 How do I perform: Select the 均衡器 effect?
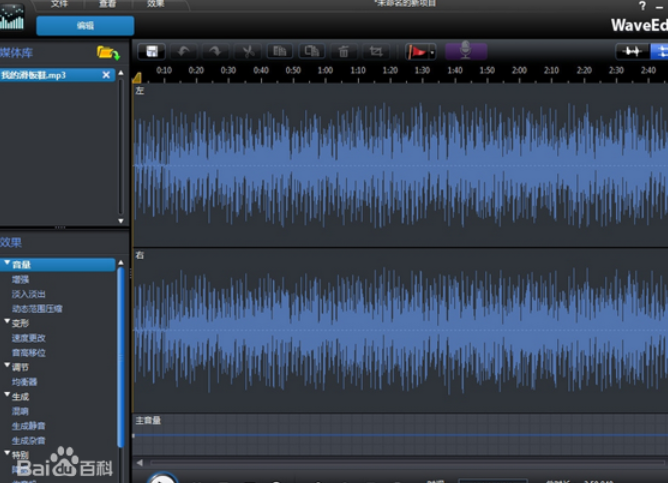pyautogui.click(x=24, y=382)
